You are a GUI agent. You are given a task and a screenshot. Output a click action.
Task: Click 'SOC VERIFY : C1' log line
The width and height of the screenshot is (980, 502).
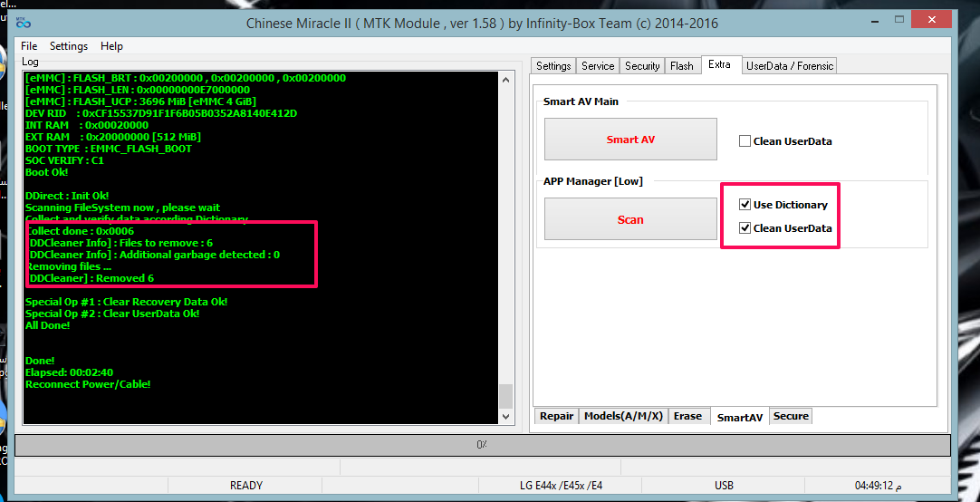tap(64, 160)
